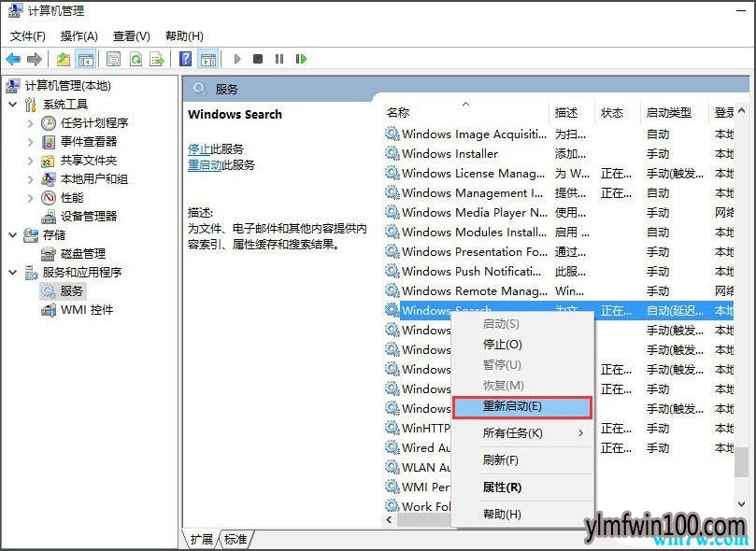Choose 停止(O) in the context menu
The width and height of the screenshot is (756, 551).
pos(522,345)
